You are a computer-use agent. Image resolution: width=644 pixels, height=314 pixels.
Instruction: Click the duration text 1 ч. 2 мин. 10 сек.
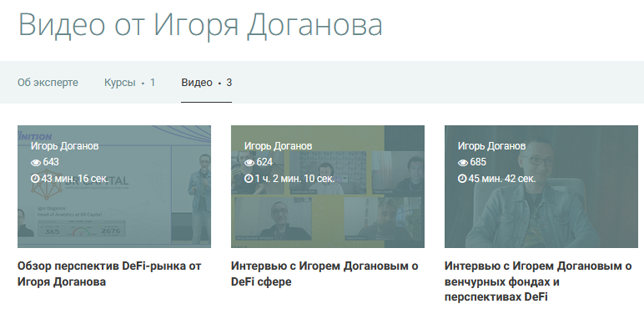(295, 178)
